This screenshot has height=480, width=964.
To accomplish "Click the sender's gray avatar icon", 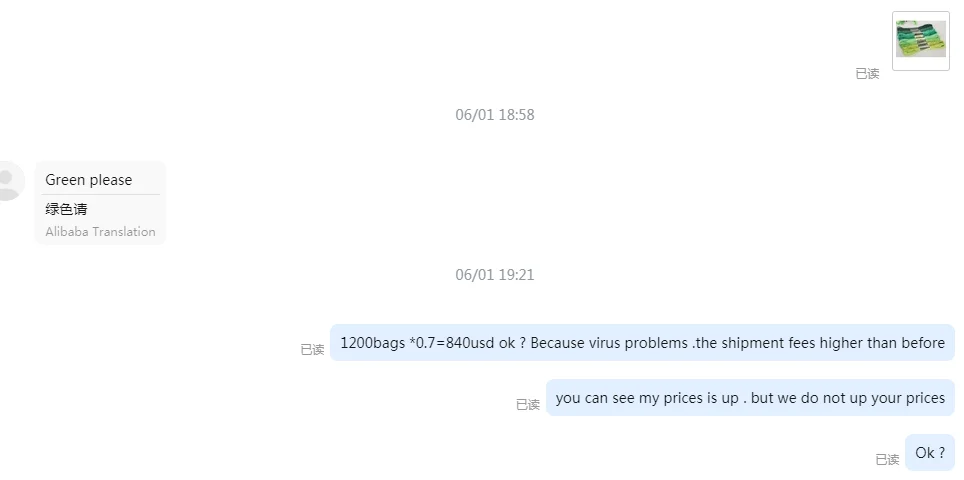I will tap(8, 181).
